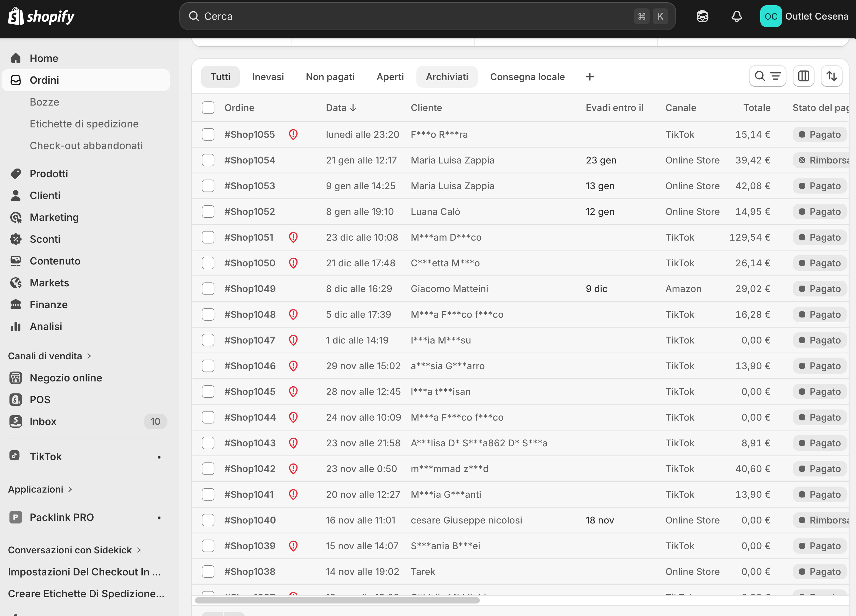This screenshot has height=616, width=856.
Task: Click the search and filter orders button
Action: [x=767, y=76]
